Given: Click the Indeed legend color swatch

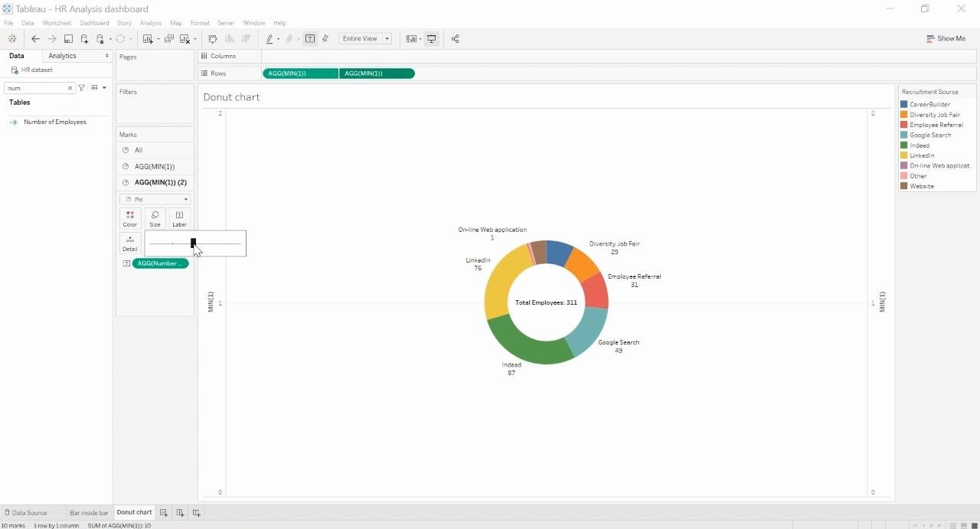Looking at the screenshot, I should point(904,145).
